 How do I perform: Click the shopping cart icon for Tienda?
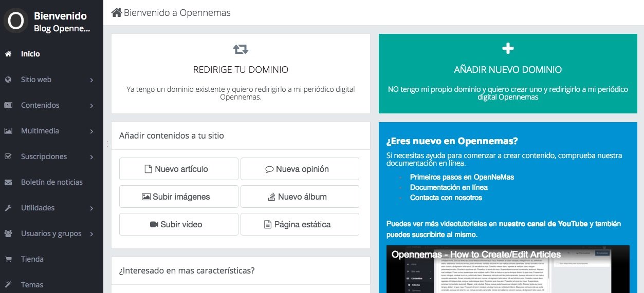[x=8, y=259]
